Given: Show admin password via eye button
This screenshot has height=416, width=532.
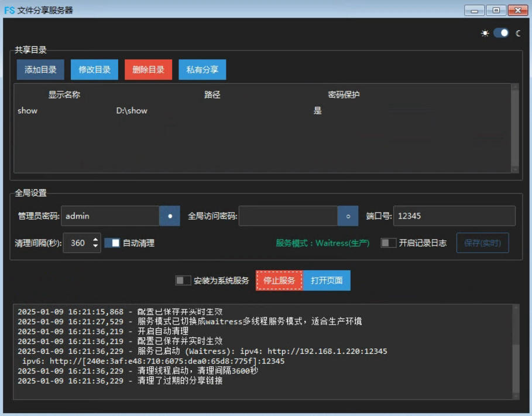Looking at the screenshot, I should (170, 216).
